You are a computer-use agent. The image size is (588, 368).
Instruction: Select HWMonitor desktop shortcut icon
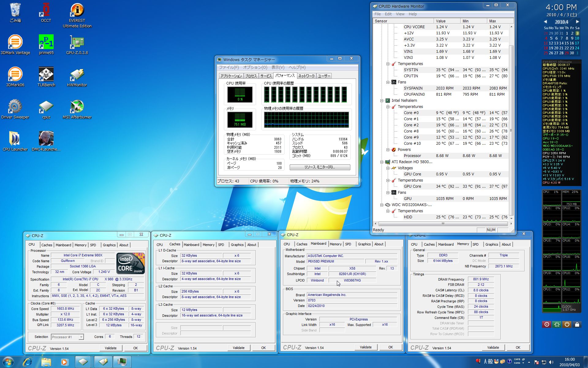(77, 77)
